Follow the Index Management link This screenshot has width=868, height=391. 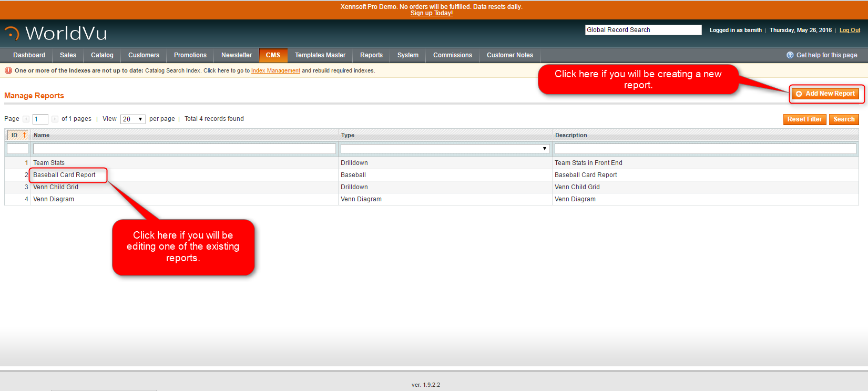click(x=275, y=70)
